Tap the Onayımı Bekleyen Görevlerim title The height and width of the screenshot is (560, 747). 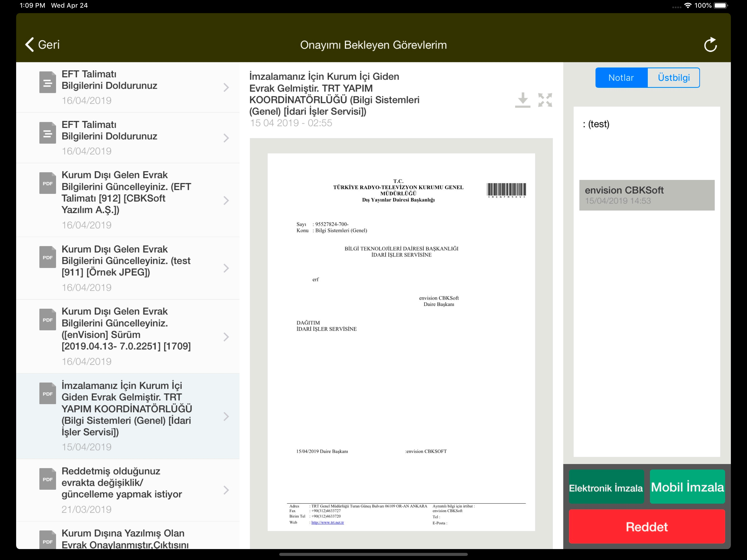coord(373,45)
